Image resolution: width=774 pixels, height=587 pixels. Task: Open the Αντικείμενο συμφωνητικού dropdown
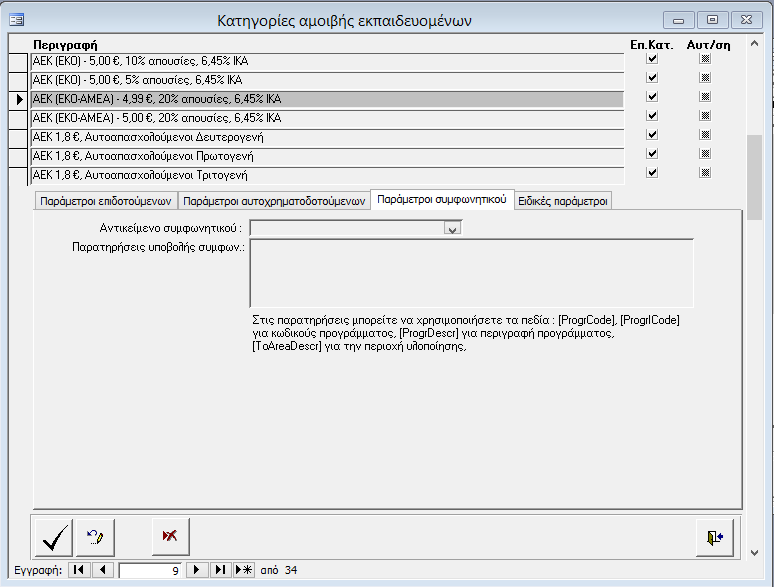pos(452,228)
